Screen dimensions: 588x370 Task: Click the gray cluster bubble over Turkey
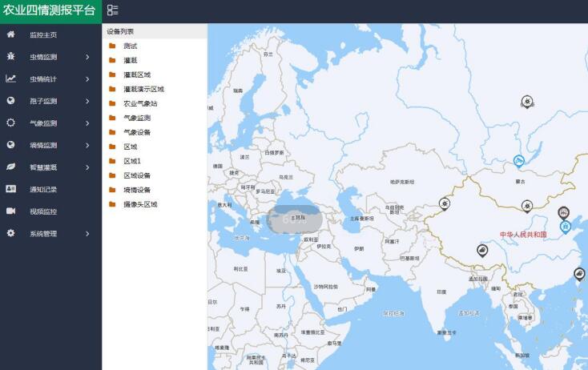(295, 219)
